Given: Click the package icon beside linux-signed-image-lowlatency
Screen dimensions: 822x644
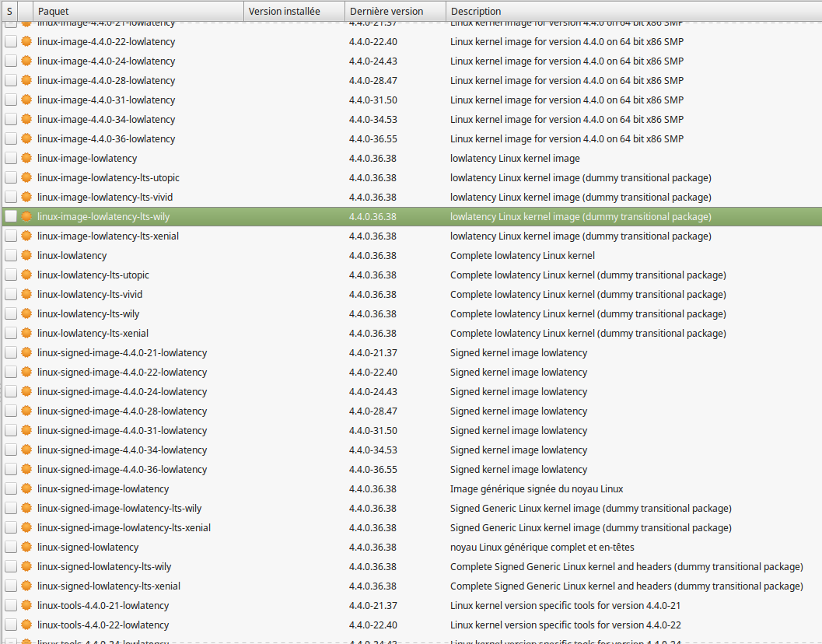Looking at the screenshot, I should tap(26, 488).
